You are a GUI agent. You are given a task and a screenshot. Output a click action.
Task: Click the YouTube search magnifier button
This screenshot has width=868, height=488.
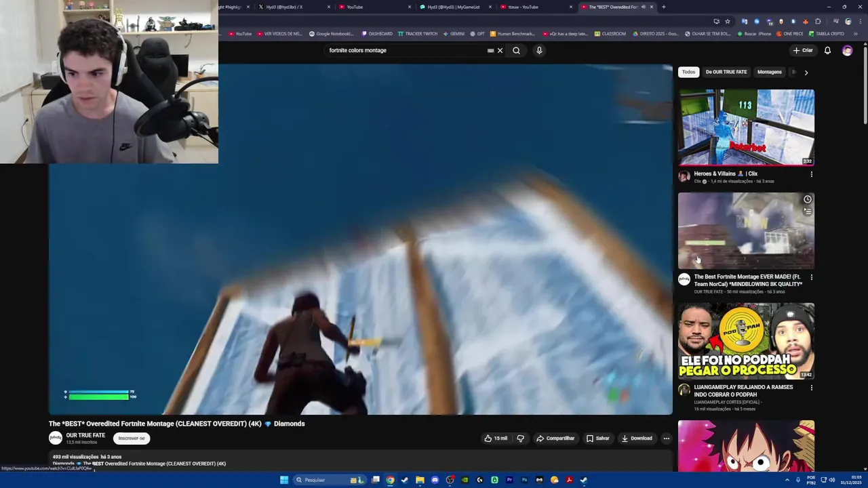click(x=516, y=50)
